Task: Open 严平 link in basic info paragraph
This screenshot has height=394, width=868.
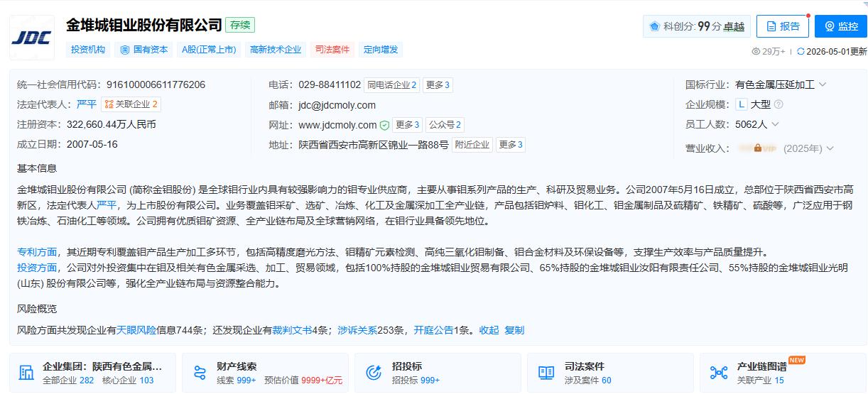Action: point(107,205)
